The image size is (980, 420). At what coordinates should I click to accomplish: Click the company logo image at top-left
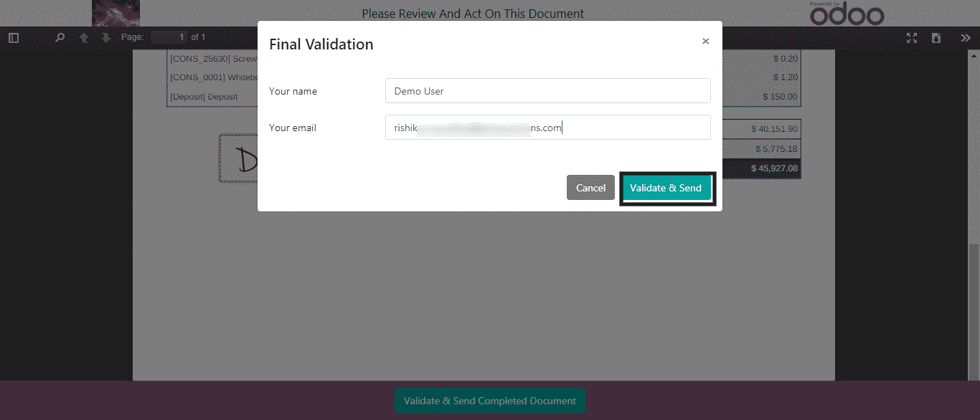point(116,13)
